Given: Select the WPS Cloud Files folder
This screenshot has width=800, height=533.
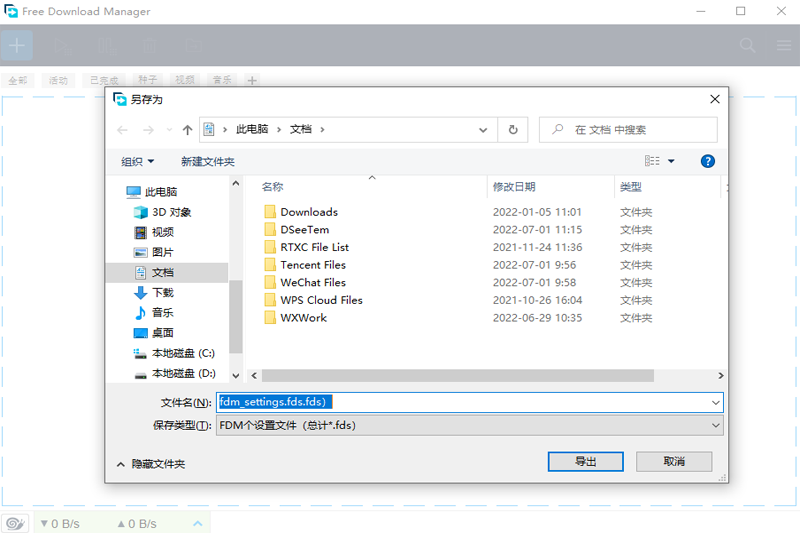Looking at the screenshot, I should (x=321, y=300).
